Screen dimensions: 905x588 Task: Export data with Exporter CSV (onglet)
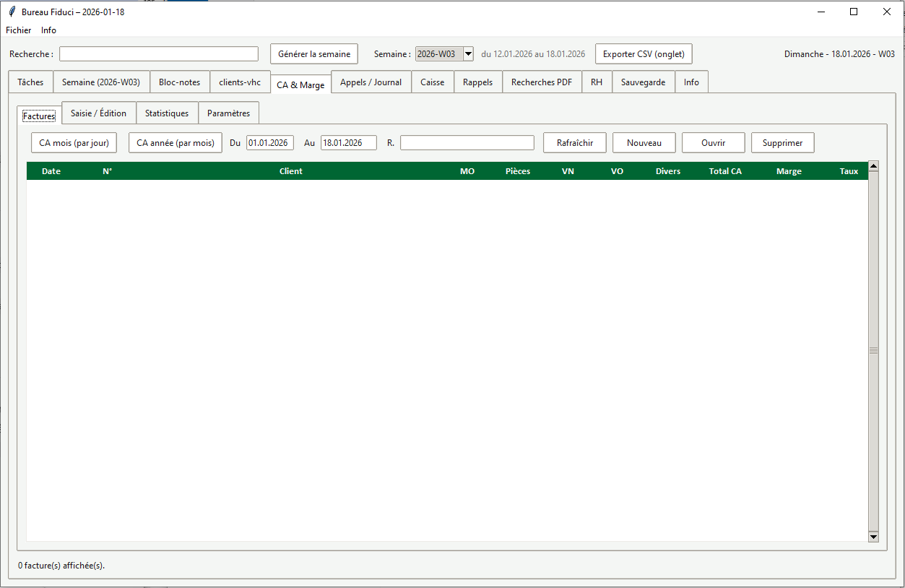pyautogui.click(x=643, y=53)
